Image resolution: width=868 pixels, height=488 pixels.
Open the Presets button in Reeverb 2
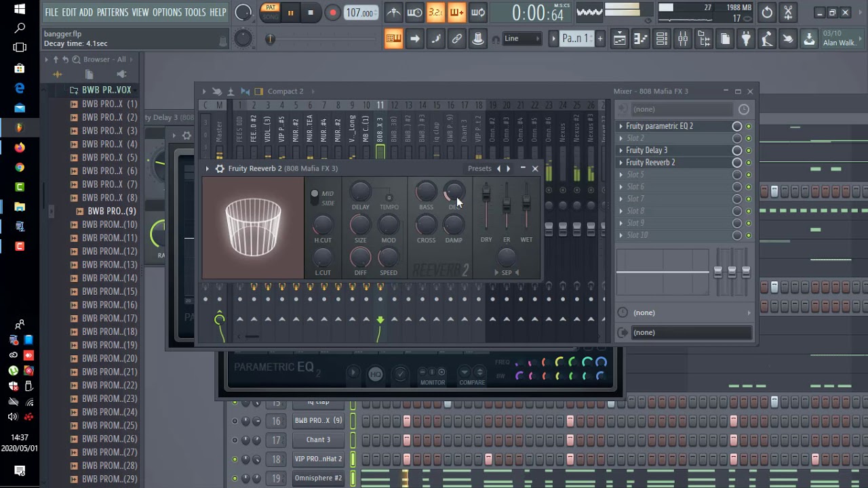(479, 168)
